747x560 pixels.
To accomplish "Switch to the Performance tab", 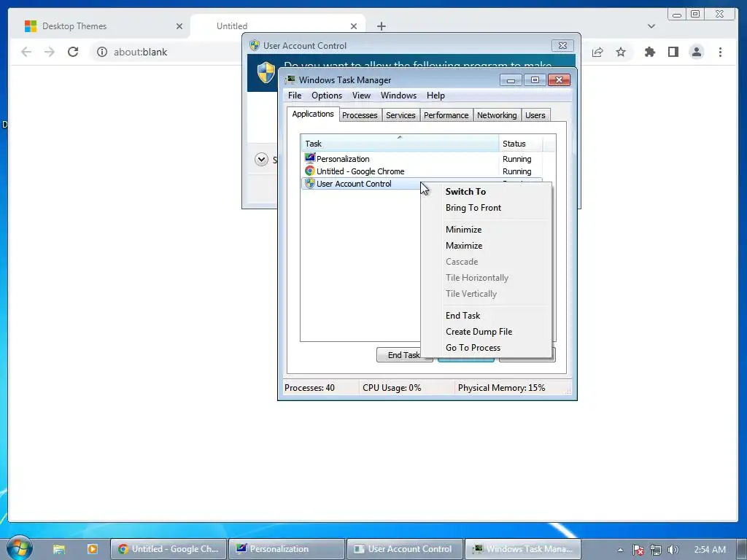I will pos(446,115).
